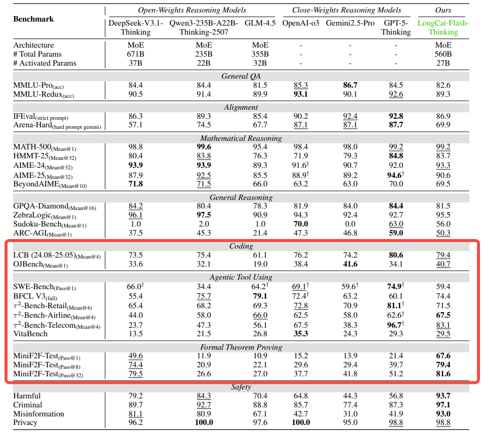Viewport: 489px width, 448px height.
Task: Click the 'VitaBench' row label
Action: tap(30, 334)
